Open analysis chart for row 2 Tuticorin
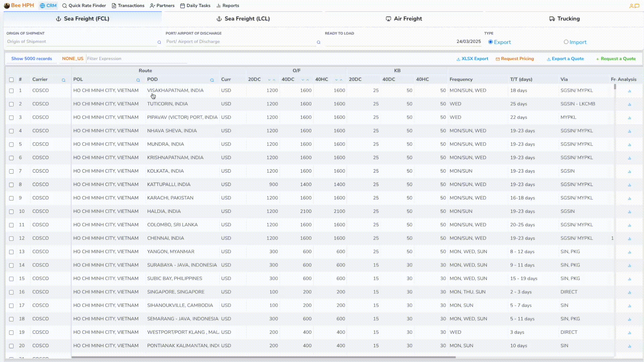 [x=630, y=104]
